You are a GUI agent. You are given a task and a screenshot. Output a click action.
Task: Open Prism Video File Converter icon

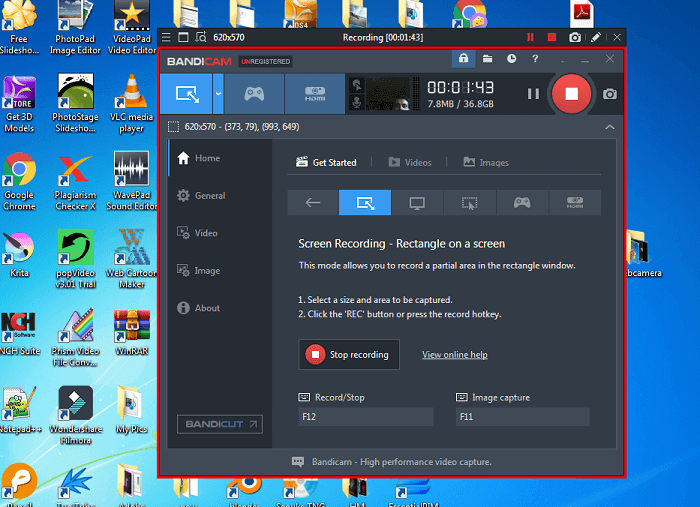75,337
